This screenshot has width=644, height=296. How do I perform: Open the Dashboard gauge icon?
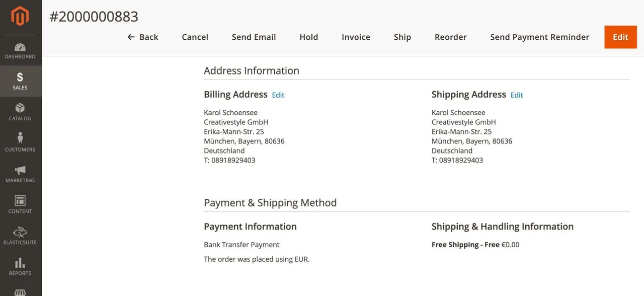point(20,47)
